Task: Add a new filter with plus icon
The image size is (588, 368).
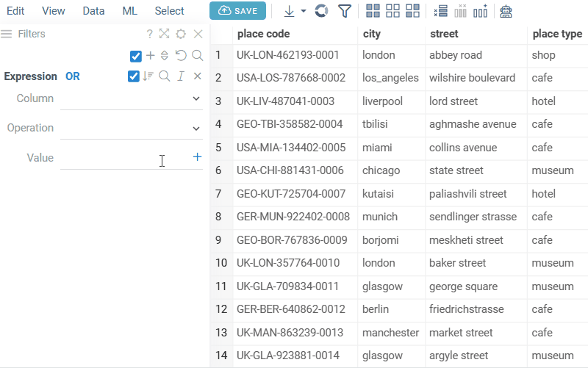Action: [151, 56]
